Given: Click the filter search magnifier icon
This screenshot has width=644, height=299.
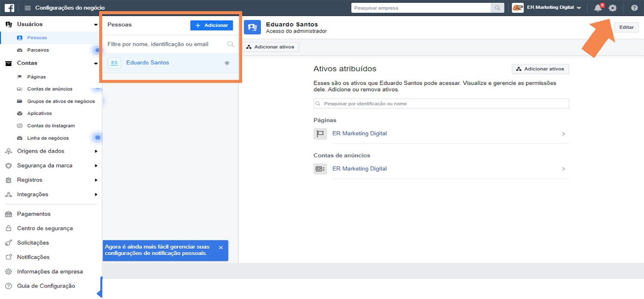Looking at the screenshot, I should click(x=231, y=44).
